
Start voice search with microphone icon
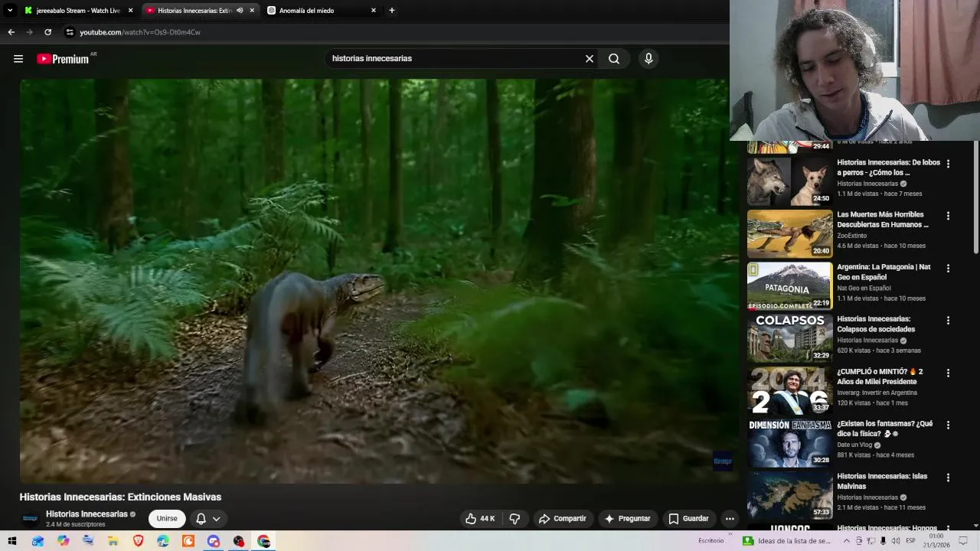(x=648, y=59)
